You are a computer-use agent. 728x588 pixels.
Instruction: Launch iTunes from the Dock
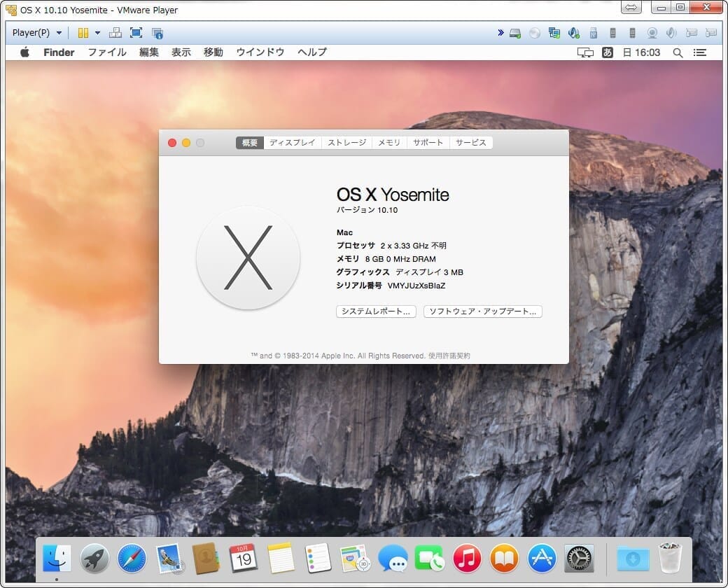click(467, 558)
